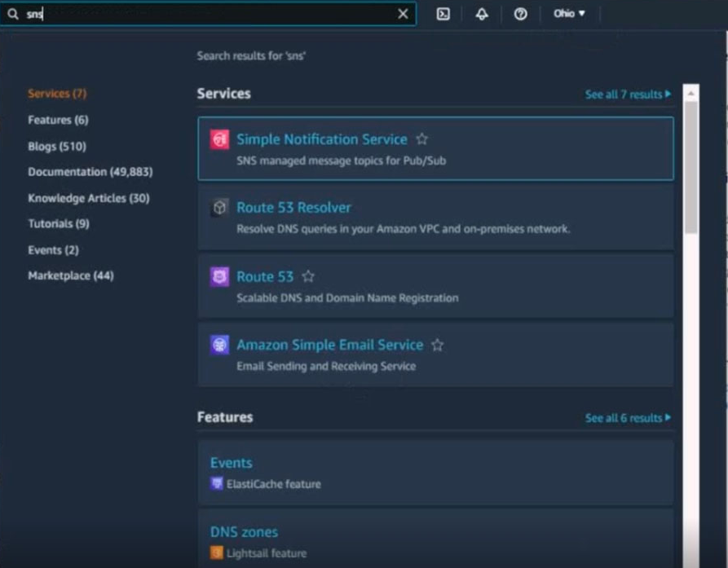Open the Amazon Simple Email Service link
The width and height of the screenshot is (728, 568).
point(330,345)
